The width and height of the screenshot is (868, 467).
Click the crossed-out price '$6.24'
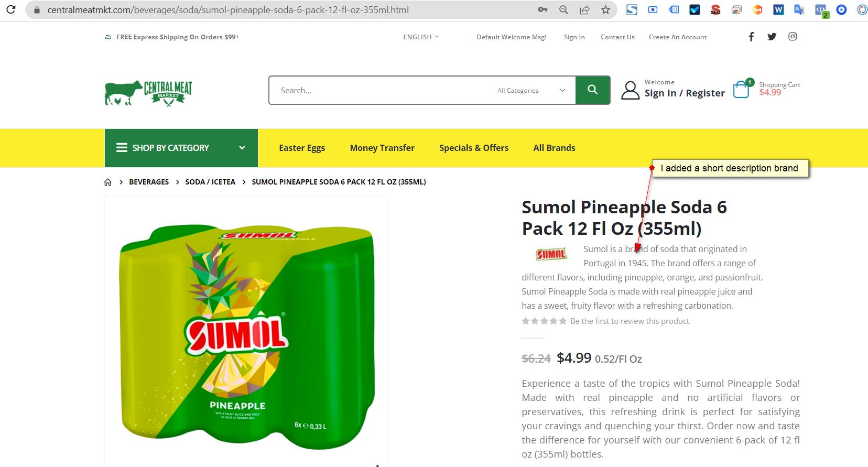click(x=536, y=359)
